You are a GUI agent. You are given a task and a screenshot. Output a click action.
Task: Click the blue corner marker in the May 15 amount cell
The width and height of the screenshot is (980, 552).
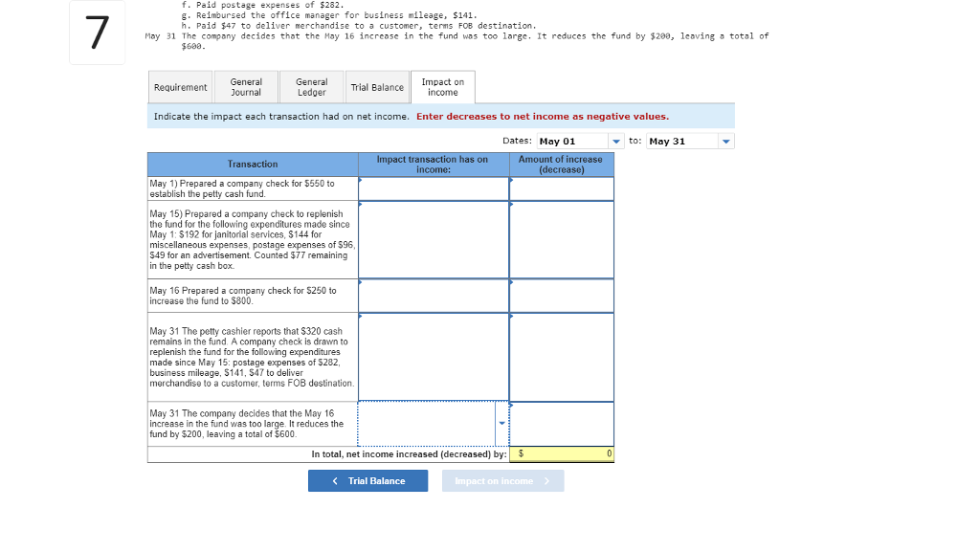pyautogui.click(x=512, y=204)
